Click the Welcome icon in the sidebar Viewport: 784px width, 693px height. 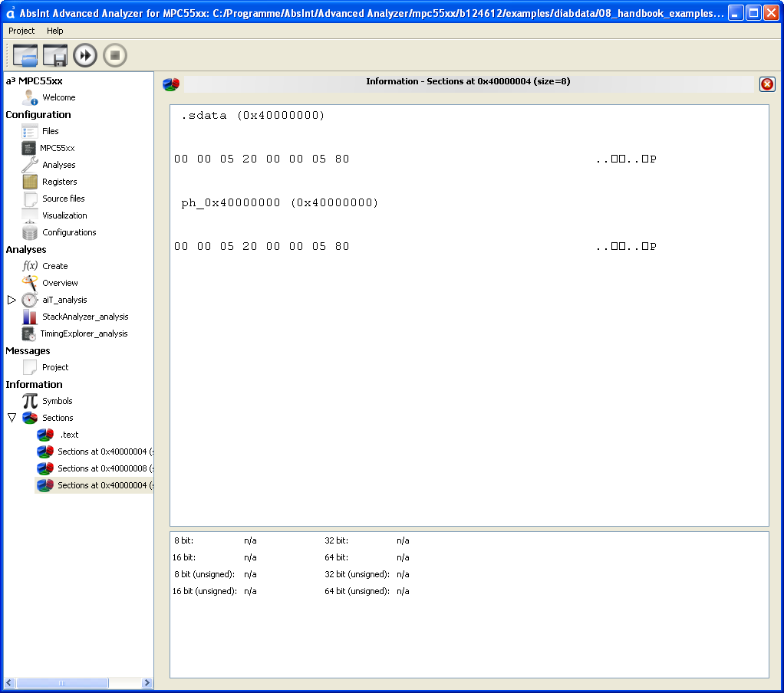tap(30, 97)
